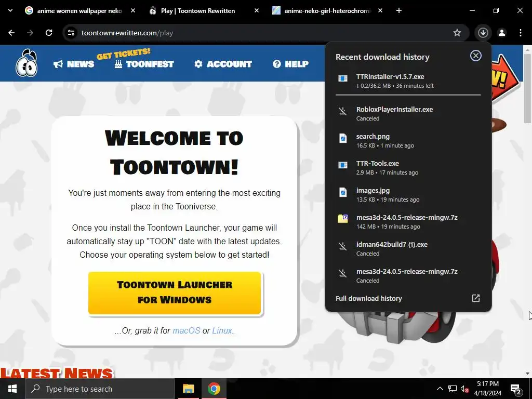The width and height of the screenshot is (532, 399).
Task: Switch to anime women wallpaper neko tab
Action: pos(79,10)
